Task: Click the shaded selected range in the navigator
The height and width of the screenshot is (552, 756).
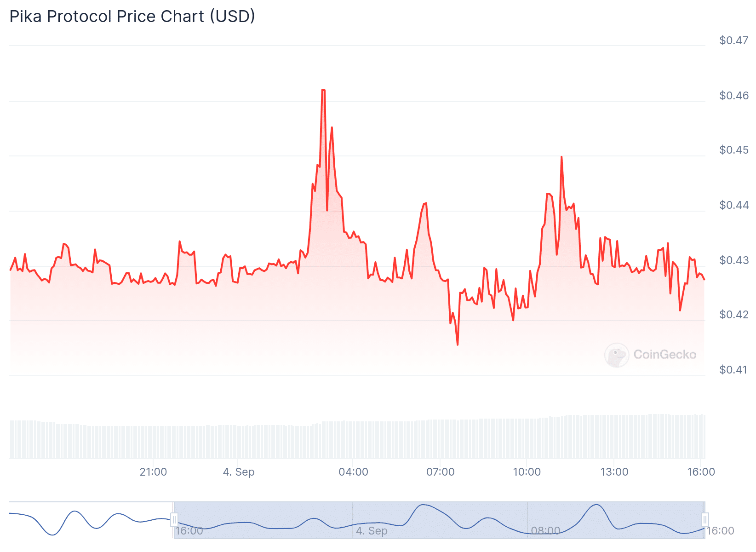Action: tap(437, 520)
